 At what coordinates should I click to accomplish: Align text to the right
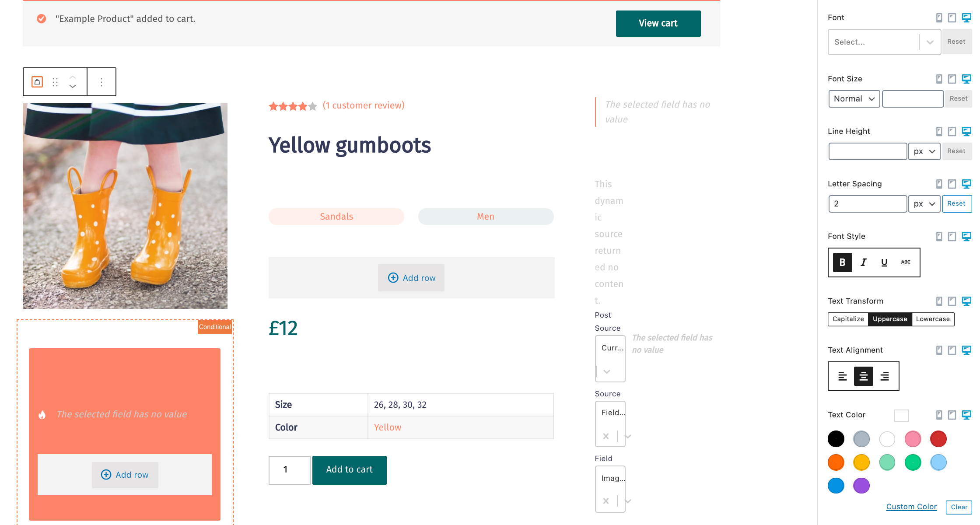pyautogui.click(x=885, y=376)
